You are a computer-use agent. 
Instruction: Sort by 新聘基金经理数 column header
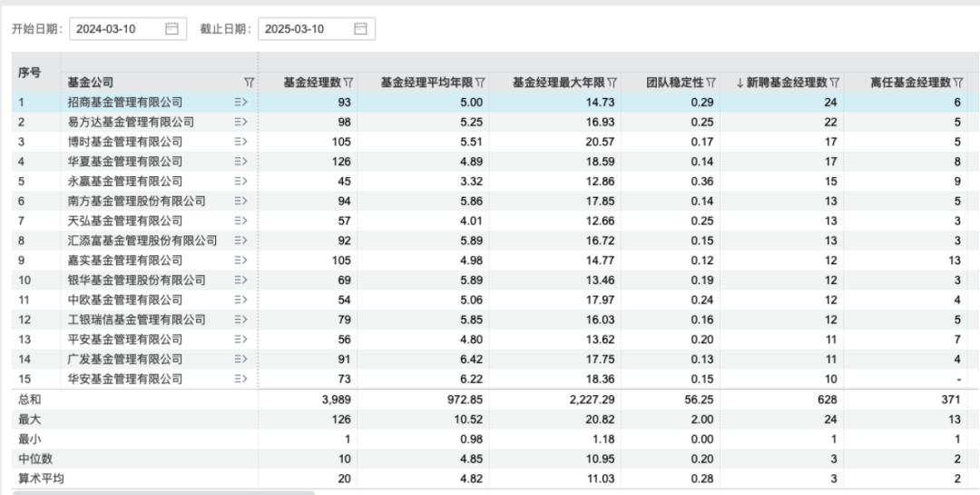tap(786, 83)
